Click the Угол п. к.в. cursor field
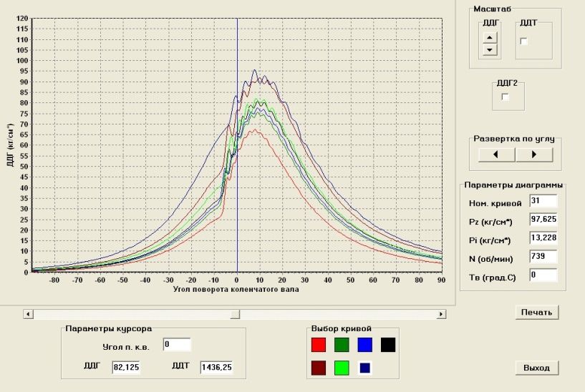The image size is (585, 392). [176, 345]
